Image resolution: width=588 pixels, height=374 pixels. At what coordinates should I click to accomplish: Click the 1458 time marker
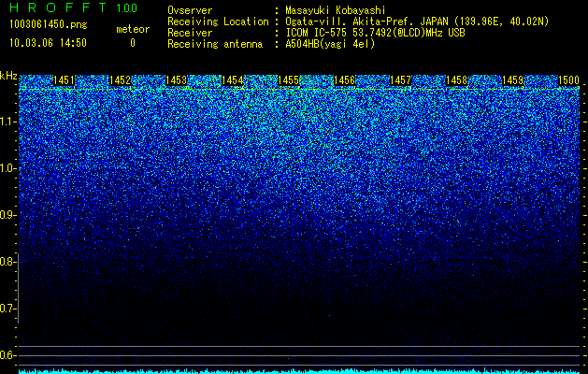457,80
